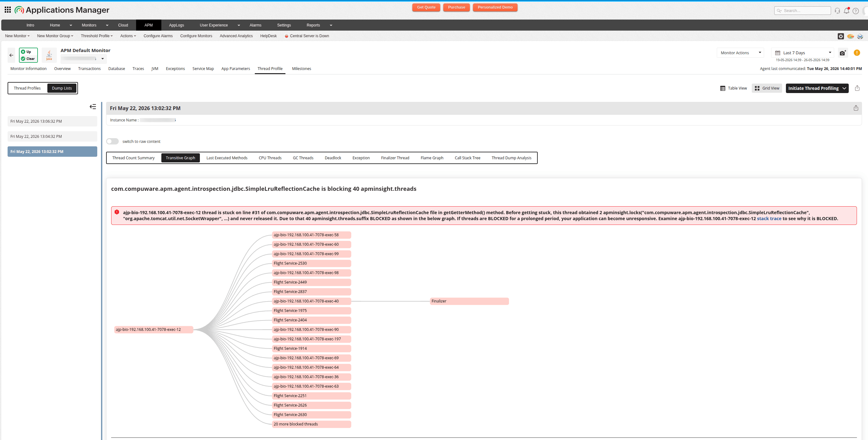
Task: Open the apps grid launcher icon
Action: click(x=7, y=10)
